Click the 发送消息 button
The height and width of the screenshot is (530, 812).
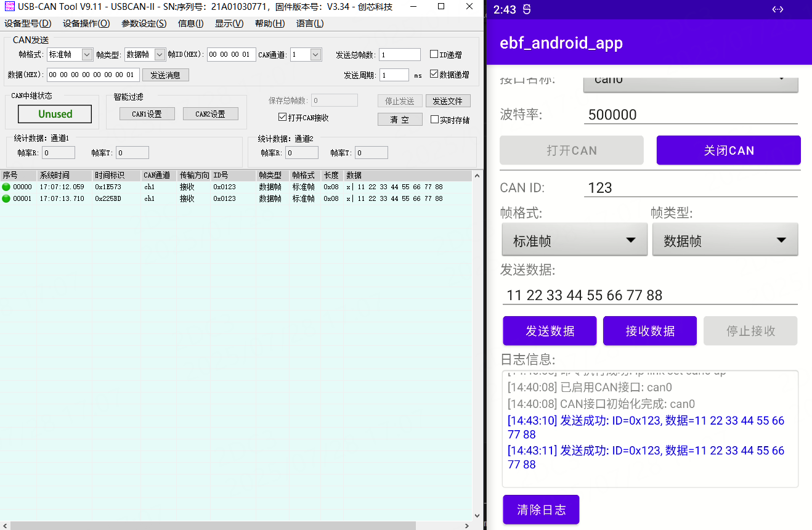166,75
